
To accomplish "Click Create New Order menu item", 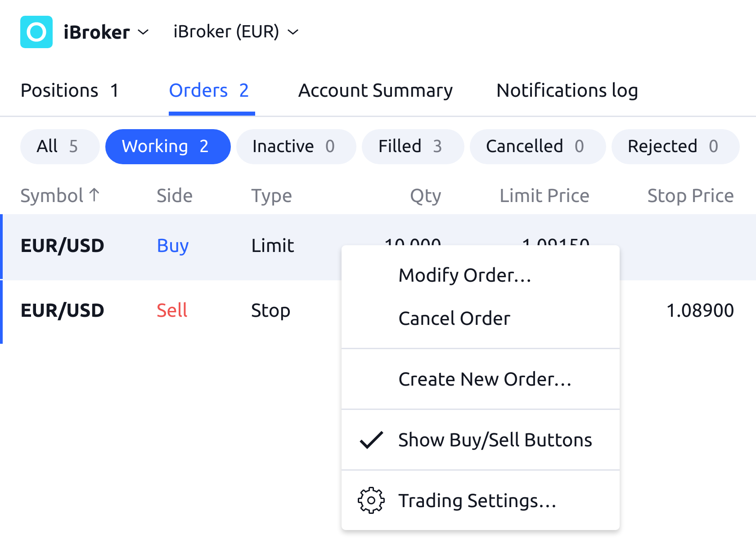I will click(485, 379).
